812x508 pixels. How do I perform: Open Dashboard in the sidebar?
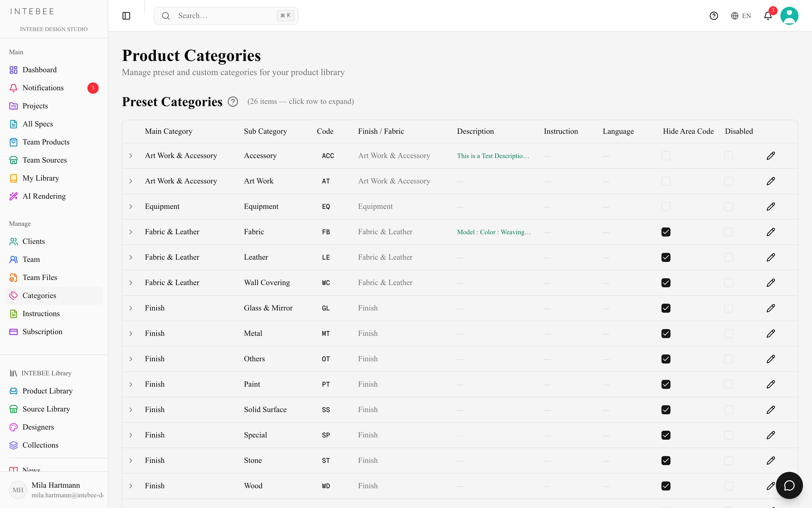pos(54,70)
